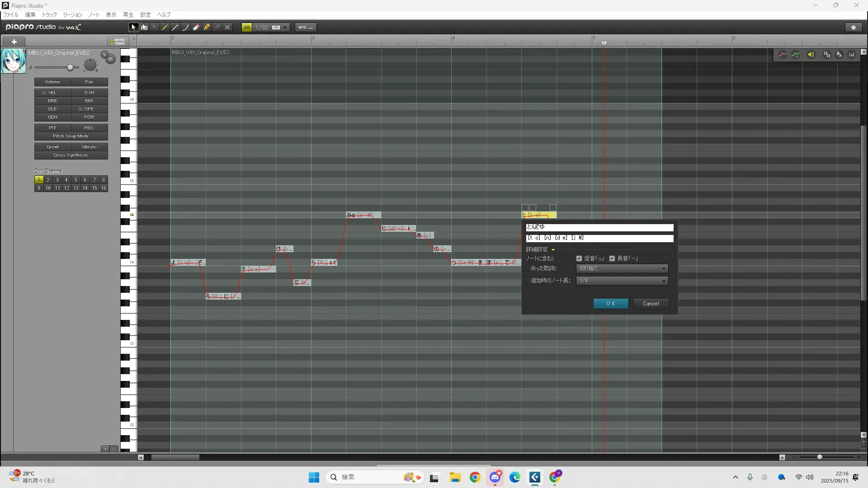Uncheck the 長音「ー」 checkbox
This screenshot has height=488, width=868.
pyautogui.click(x=612, y=258)
